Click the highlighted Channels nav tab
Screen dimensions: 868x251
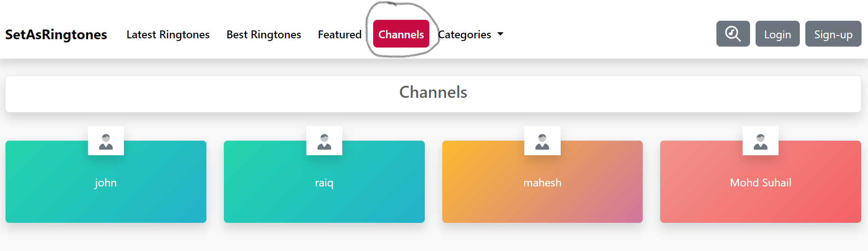click(401, 34)
